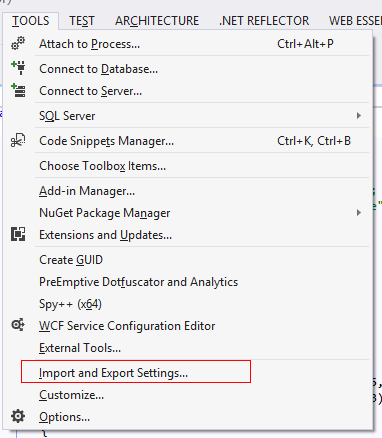Select Create GUID menu item
This screenshot has width=382, height=438.
tap(71, 260)
